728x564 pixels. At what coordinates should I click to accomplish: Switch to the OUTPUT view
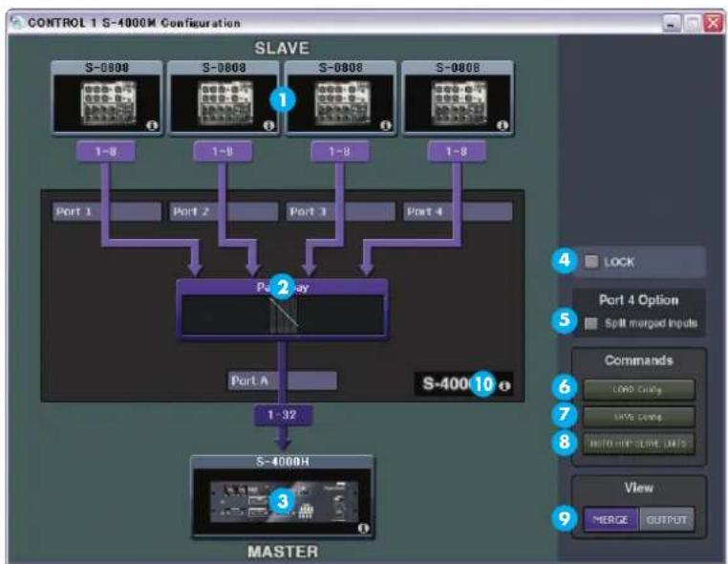pos(667,519)
